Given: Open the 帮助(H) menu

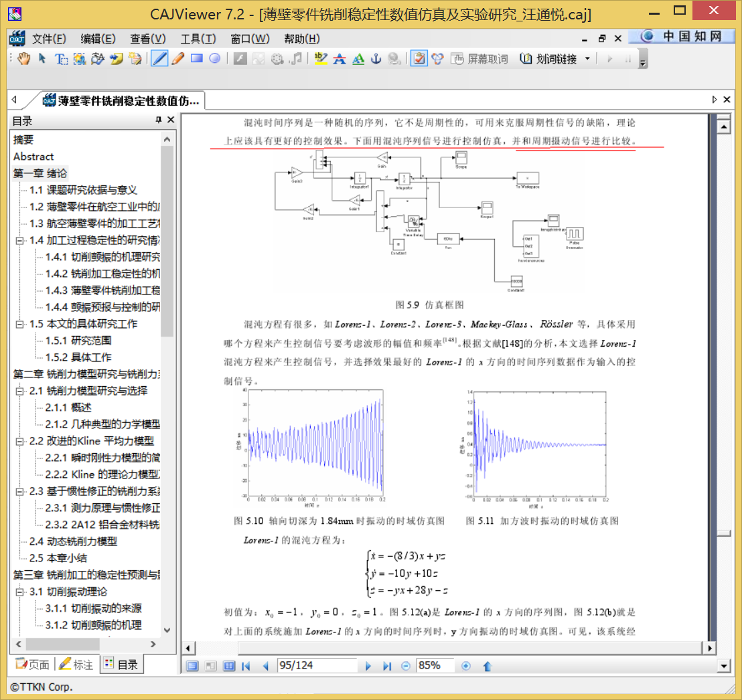Looking at the screenshot, I should click(302, 39).
